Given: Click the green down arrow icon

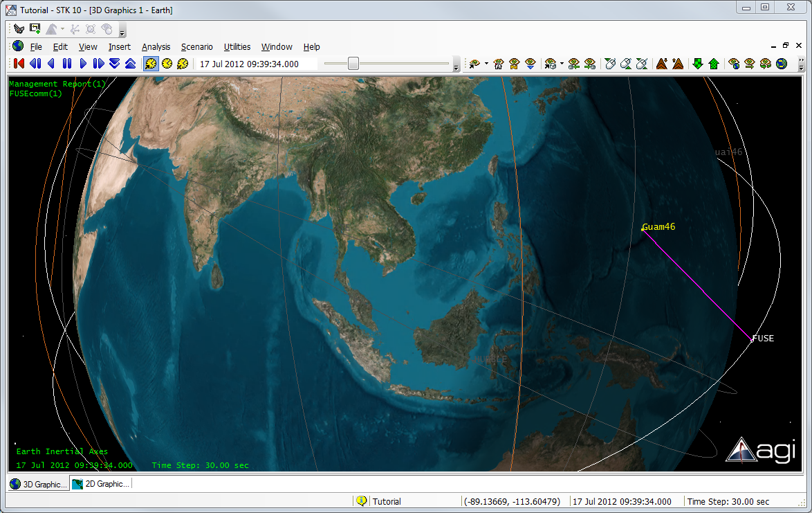Looking at the screenshot, I should [x=698, y=64].
